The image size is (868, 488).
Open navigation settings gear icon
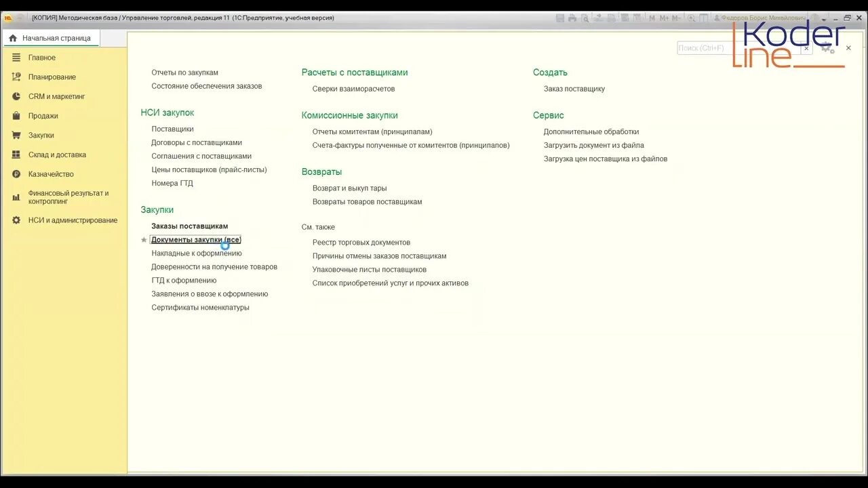pos(827,48)
